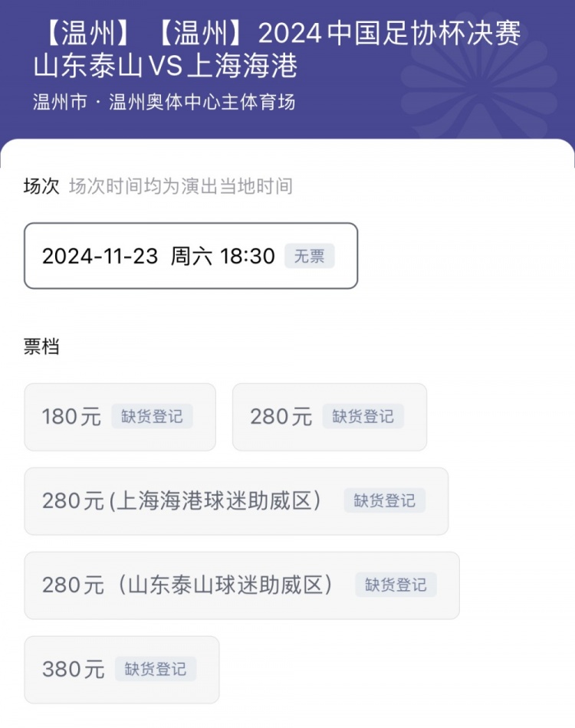Open venue 温州奥体中心主体育场 details

[x=202, y=102]
